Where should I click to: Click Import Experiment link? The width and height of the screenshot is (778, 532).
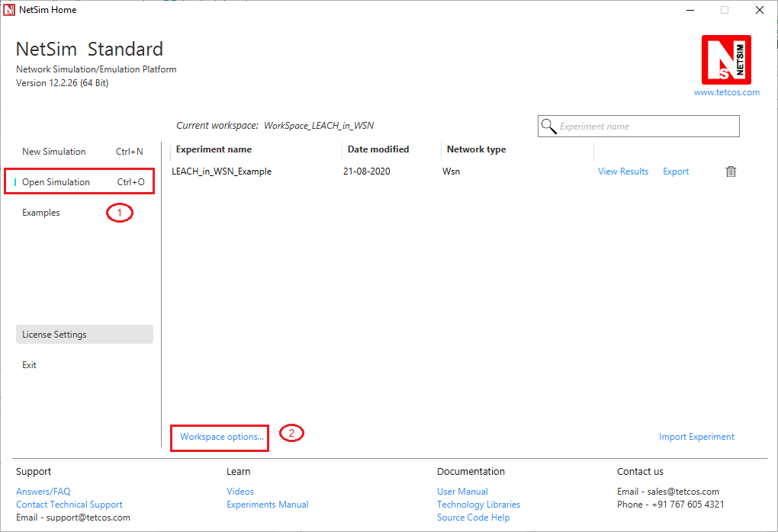(x=696, y=437)
